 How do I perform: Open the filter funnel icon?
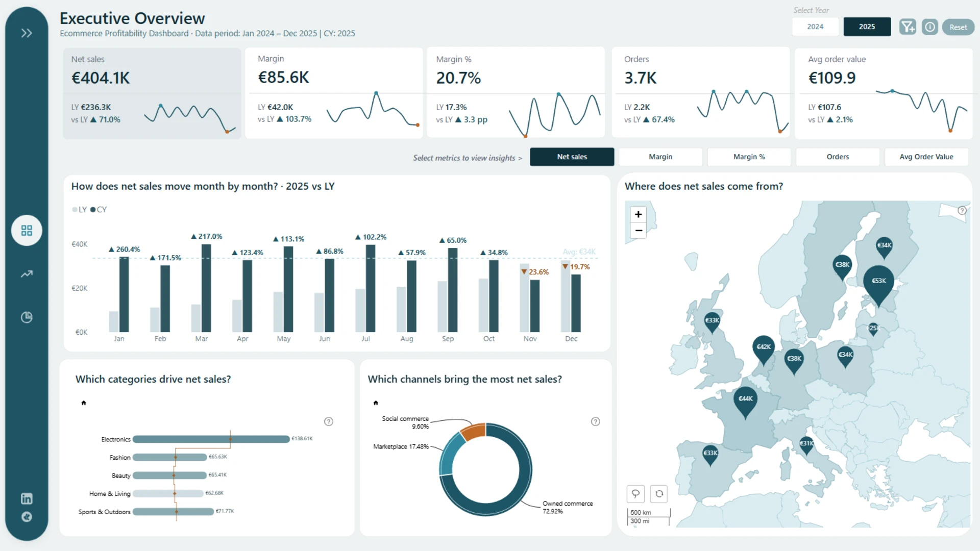pyautogui.click(x=908, y=27)
